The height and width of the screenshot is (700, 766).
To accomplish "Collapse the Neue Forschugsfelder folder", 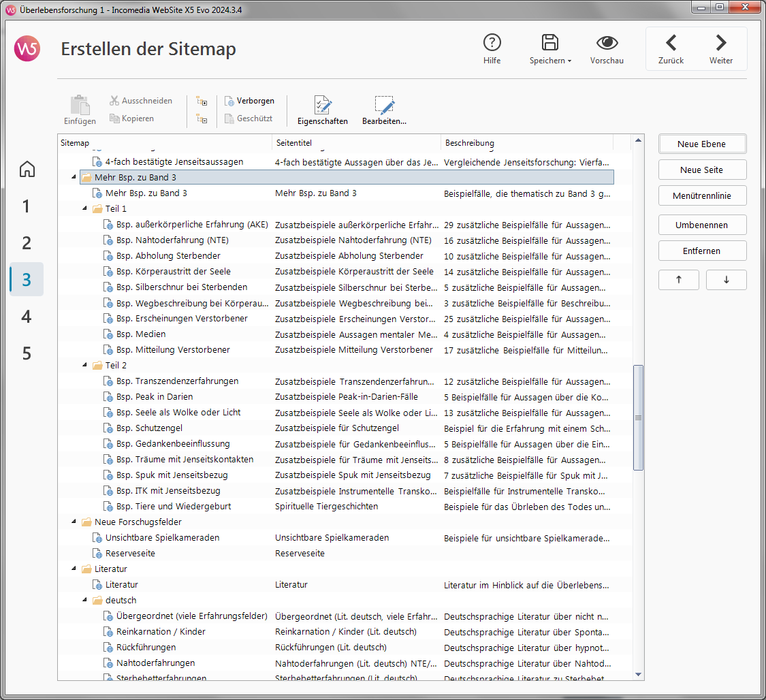I will (74, 522).
